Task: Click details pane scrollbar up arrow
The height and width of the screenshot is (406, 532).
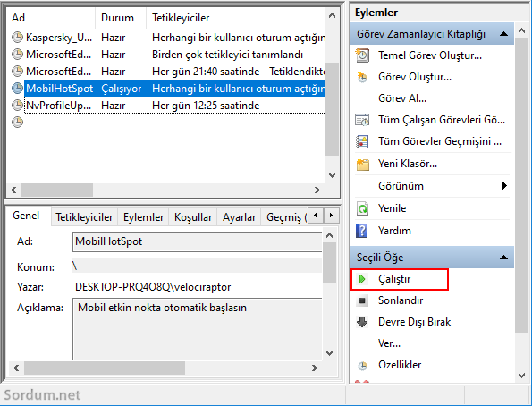Action: pos(329,235)
